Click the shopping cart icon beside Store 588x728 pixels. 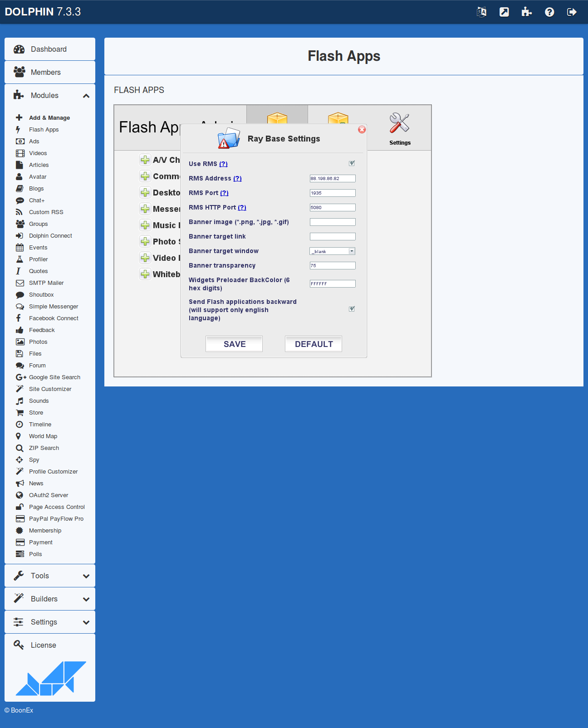click(x=20, y=413)
